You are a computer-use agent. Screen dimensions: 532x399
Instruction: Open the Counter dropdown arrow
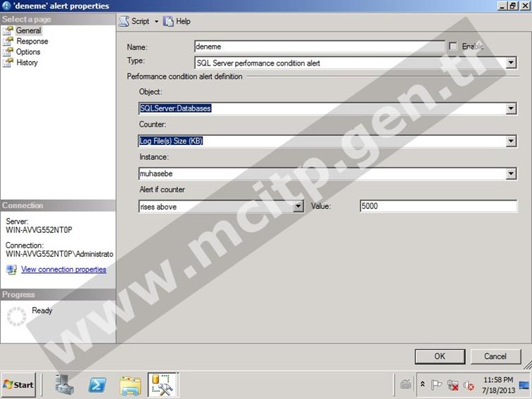point(511,141)
